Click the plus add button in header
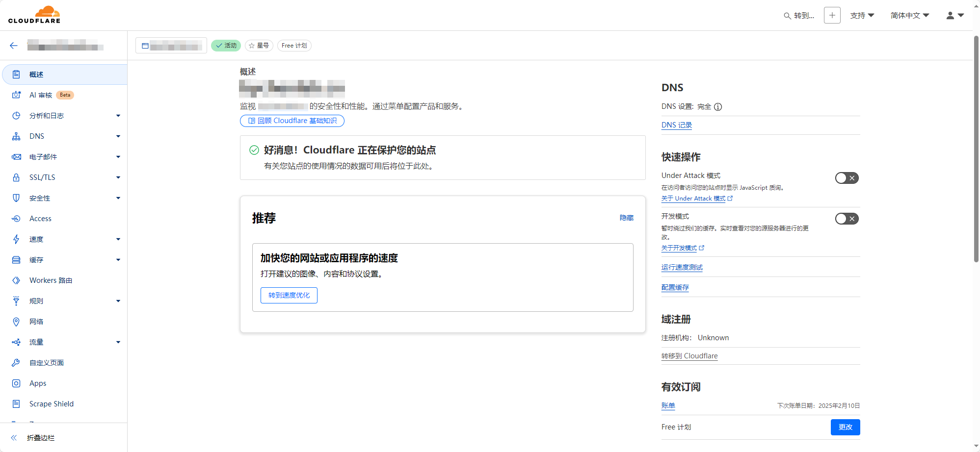This screenshot has width=980, height=452. pyautogui.click(x=832, y=15)
